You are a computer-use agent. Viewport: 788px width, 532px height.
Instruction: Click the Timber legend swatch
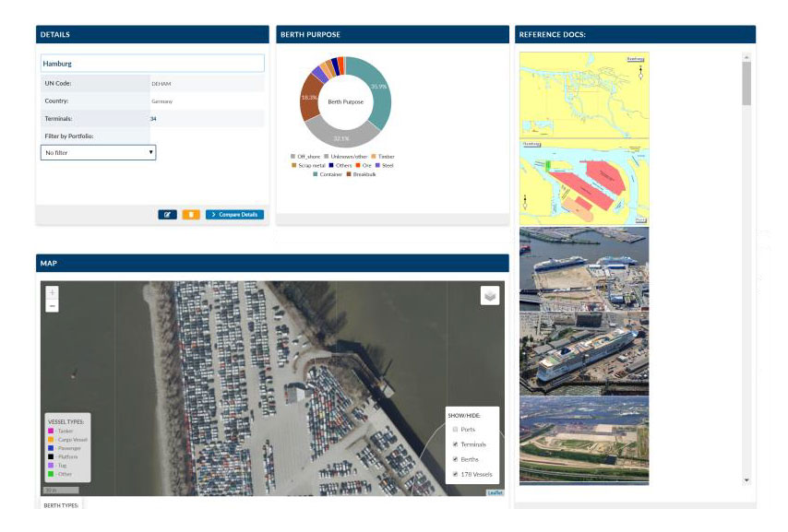tap(374, 157)
